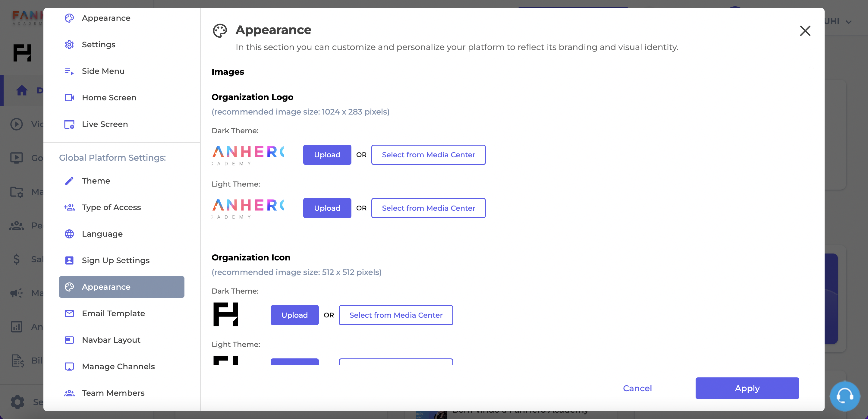Select Navbar Layout menu item
Viewport: 868px width, 419px height.
tap(111, 340)
